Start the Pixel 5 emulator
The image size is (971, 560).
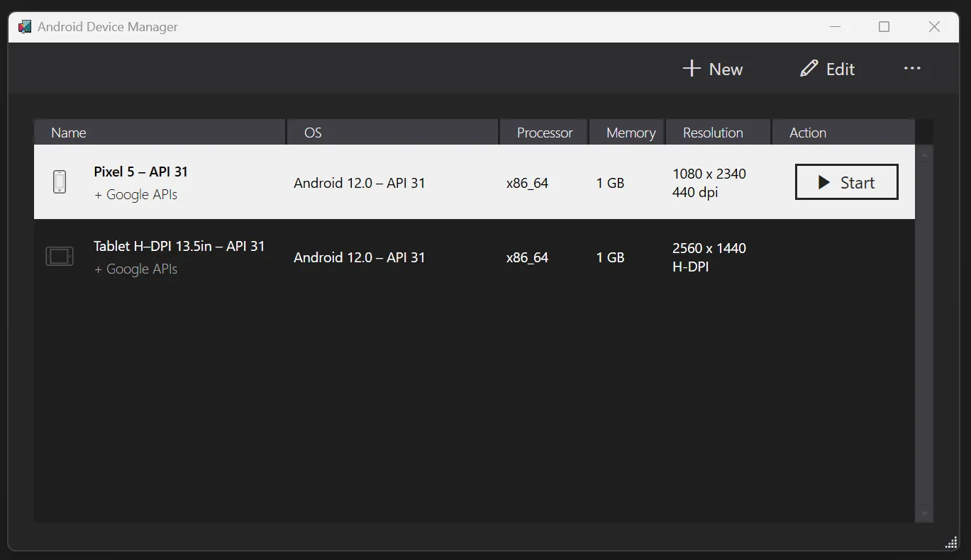[846, 182]
